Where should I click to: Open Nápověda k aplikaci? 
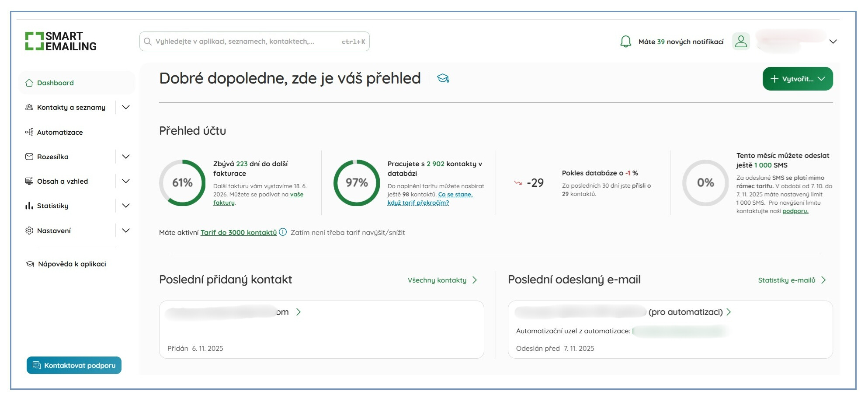coord(72,264)
